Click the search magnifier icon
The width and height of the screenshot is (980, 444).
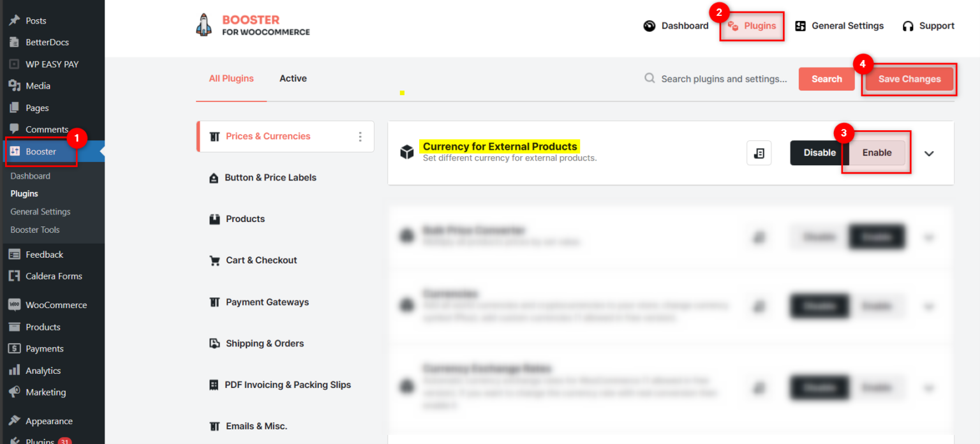(x=650, y=78)
